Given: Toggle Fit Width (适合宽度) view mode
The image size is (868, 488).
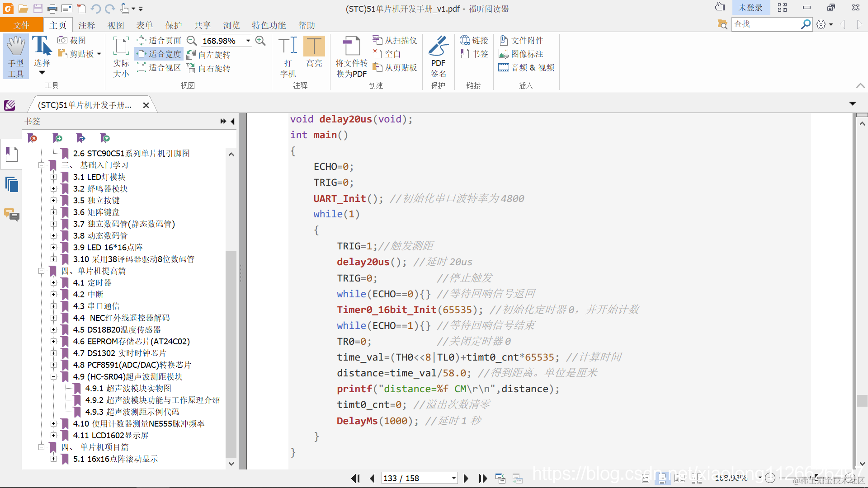Looking at the screenshot, I should 160,54.
